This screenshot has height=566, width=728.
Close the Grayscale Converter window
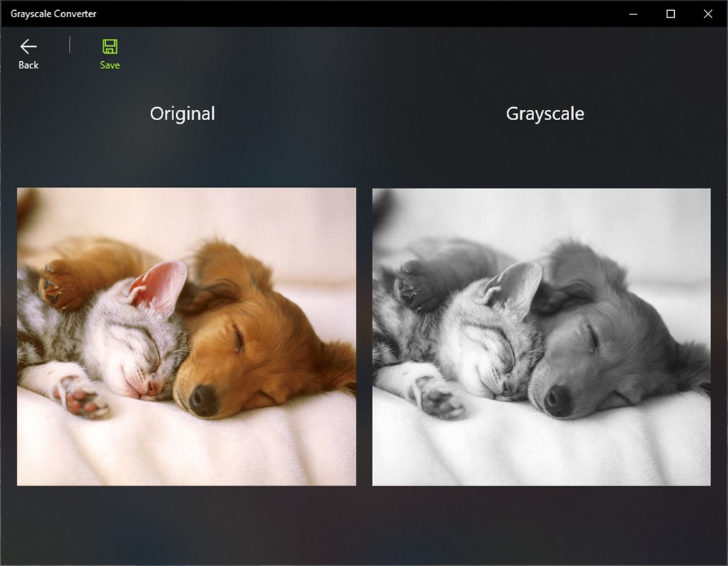(708, 14)
